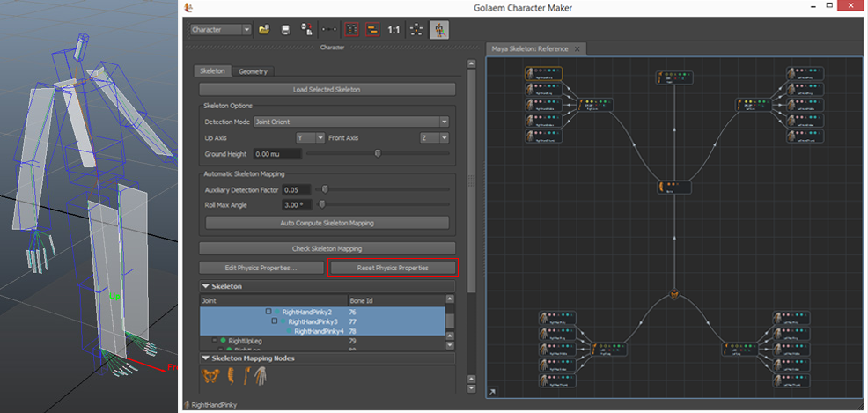The width and height of the screenshot is (868, 413).
Task: Click the humanoid skeleton icon in toolbar
Action: (438, 29)
